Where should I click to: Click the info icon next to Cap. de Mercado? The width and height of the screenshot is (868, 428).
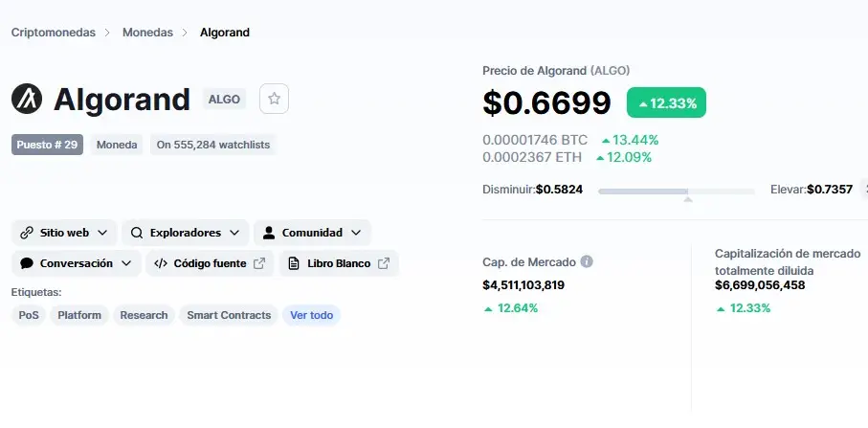pyautogui.click(x=587, y=261)
